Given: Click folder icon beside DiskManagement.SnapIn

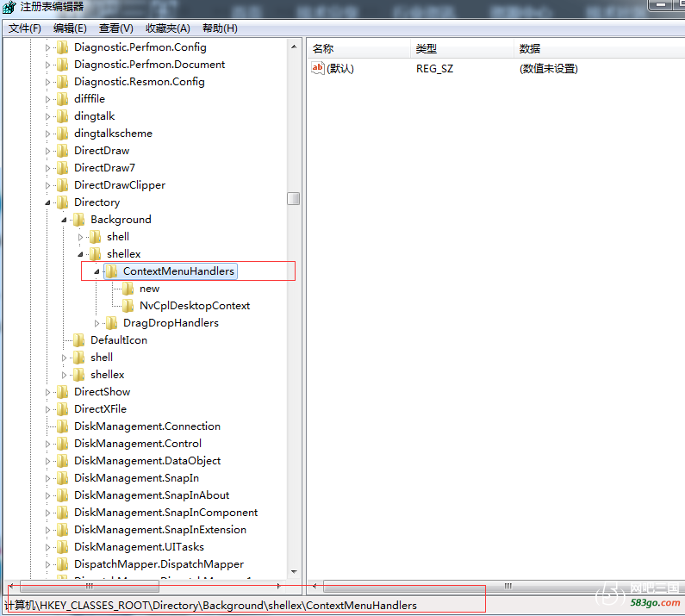Looking at the screenshot, I should [62, 478].
